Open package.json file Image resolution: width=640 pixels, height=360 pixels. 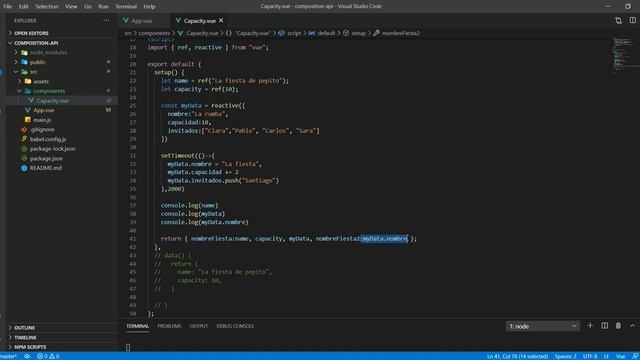tap(46, 158)
